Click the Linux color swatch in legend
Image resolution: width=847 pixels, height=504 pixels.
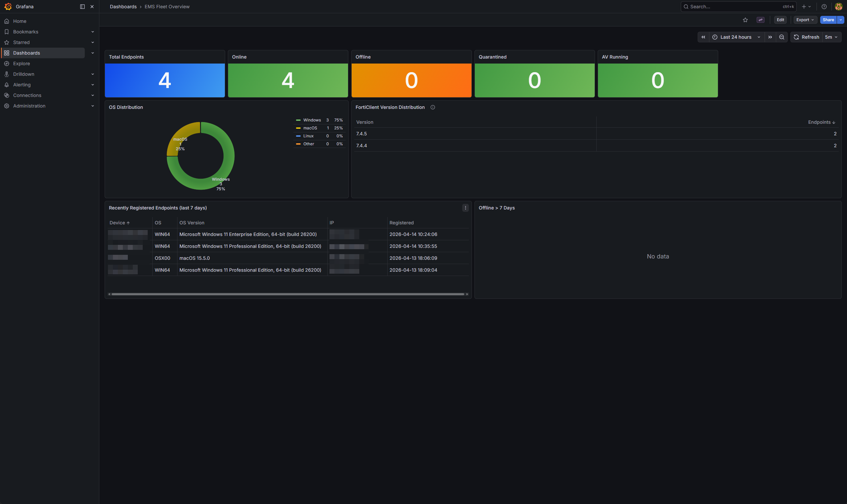[x=298, y=136]
